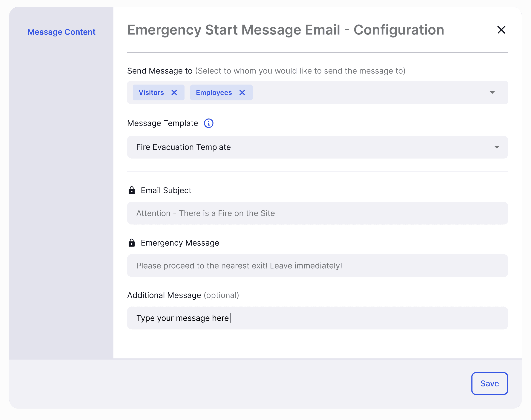Image resolution: width=531 pixels, height=420 pixels.
Task: Click the Emergency Message text area
Action: (x=317, y=265)
